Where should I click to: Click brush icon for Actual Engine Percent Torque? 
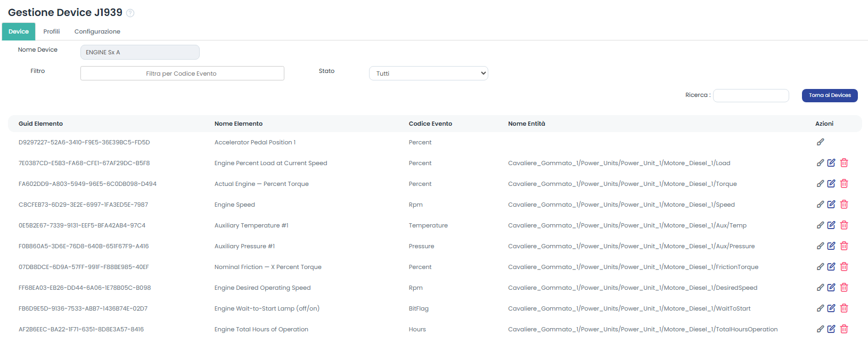820,184
